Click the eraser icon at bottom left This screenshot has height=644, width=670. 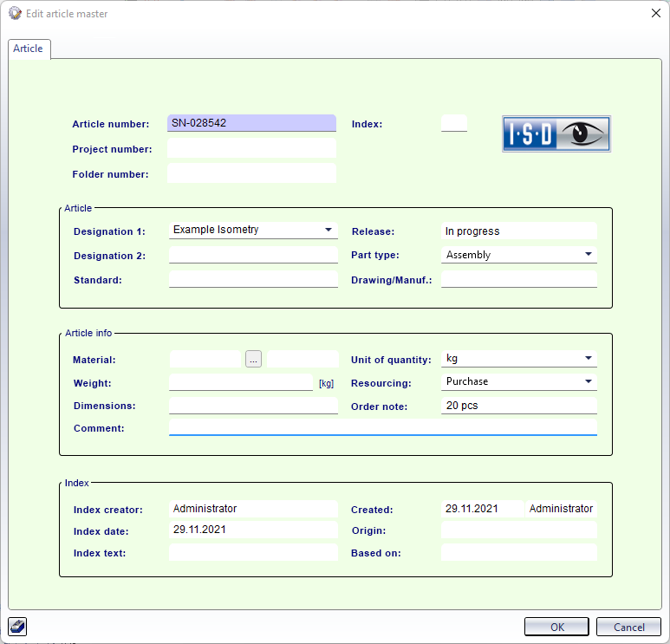pos(17,626)
